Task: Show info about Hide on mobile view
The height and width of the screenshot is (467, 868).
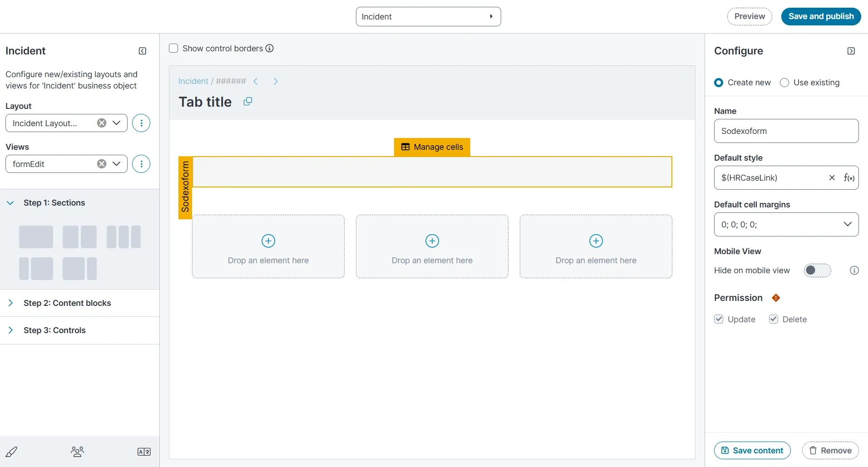Action: pos(854,270)
